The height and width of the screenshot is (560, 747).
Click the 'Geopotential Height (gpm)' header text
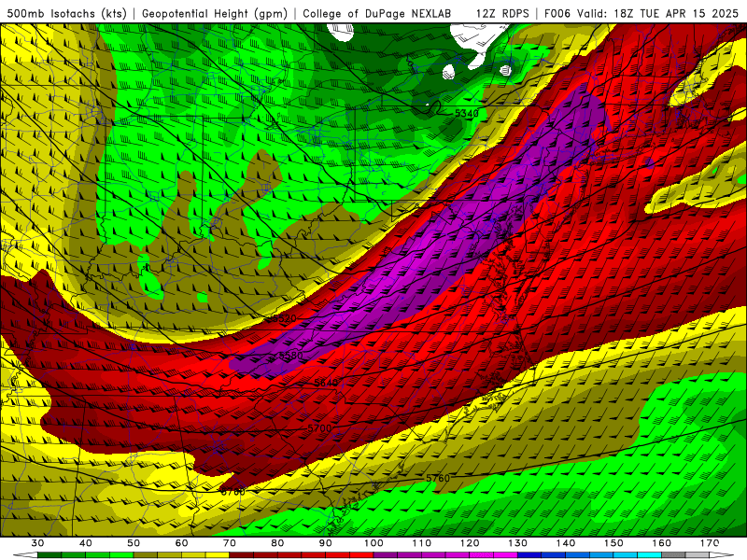[215, 13]
